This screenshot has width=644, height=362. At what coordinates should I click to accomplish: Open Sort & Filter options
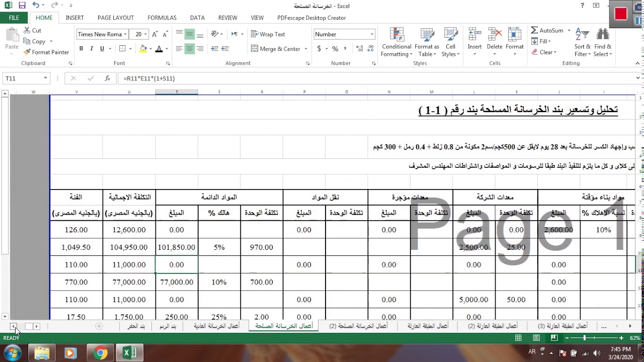(x=582, y=42)
